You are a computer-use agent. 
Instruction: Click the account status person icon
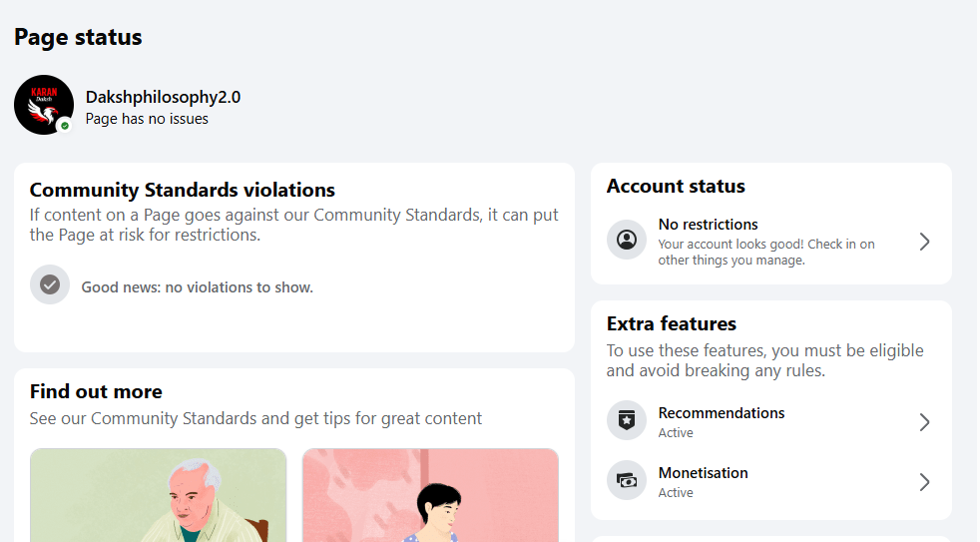(x=627, y=241)
